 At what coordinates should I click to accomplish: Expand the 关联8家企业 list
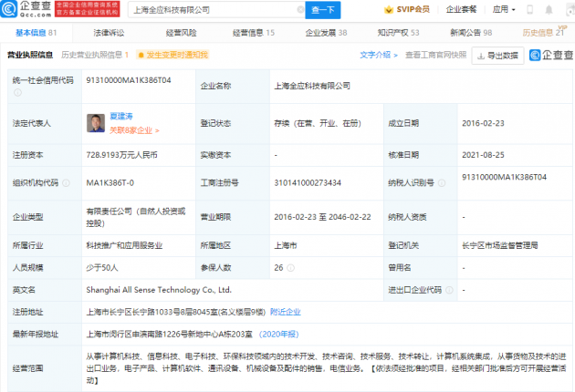[x=111, y=129]
